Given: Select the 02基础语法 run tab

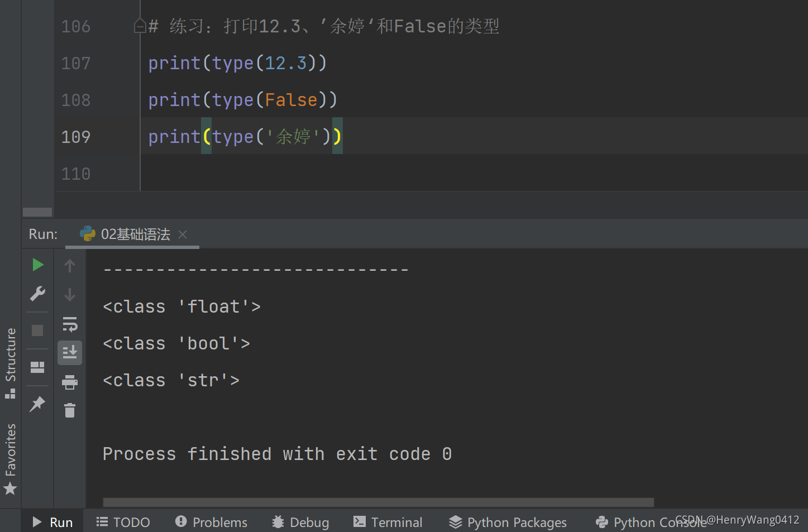Looking at the screenshot, I should (132, 234).
